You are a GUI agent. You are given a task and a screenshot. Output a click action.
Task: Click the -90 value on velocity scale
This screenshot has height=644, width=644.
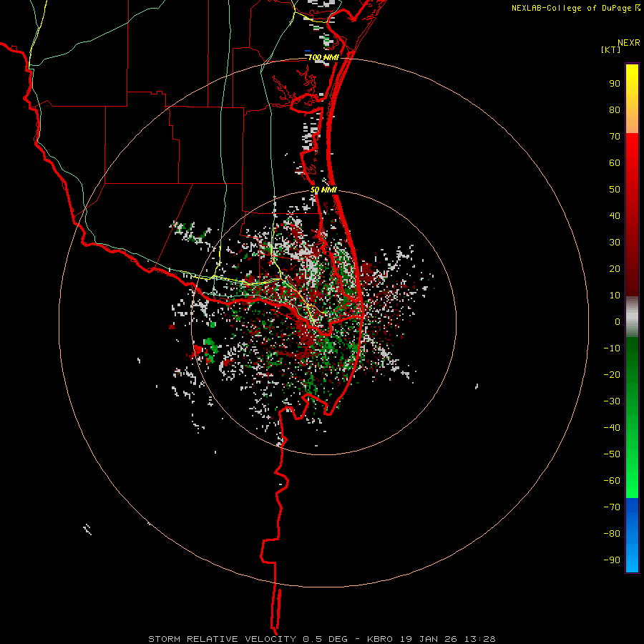coord(612,560)
